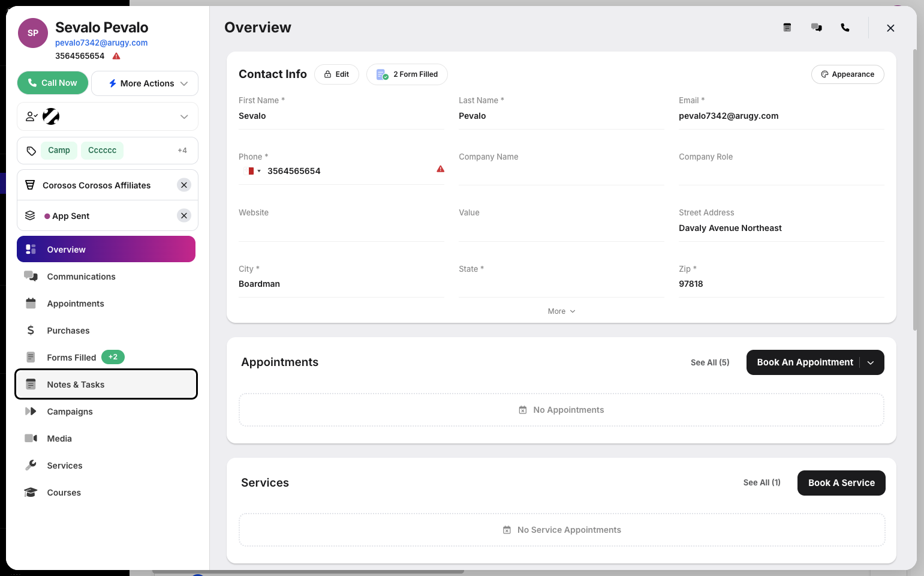Expand More contact info fields

tap(561, 311)
